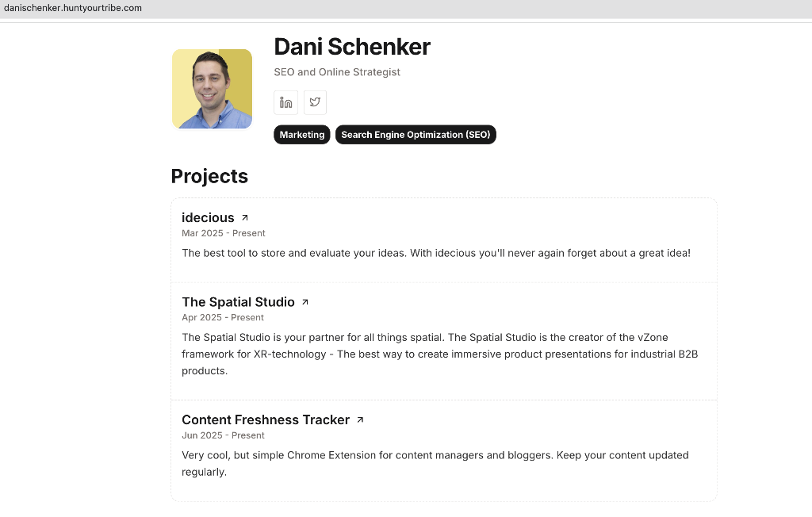812x517 pixels.
Task: Open The Spatial Studio project link
Action: [x=238, y=302]
